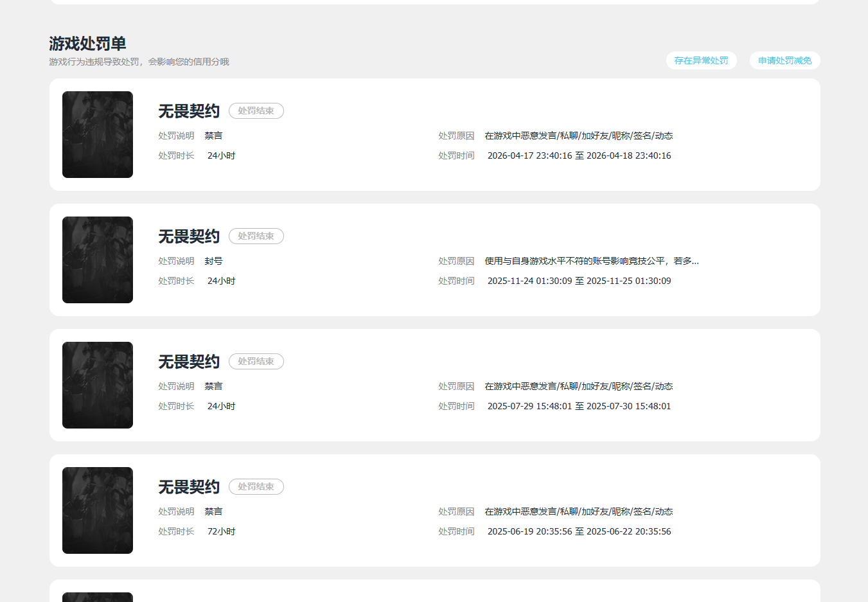The height and width of the screenshot is (602, 868).
Task: Click the 存在异常处罚 button
Action: click(701, 60)
